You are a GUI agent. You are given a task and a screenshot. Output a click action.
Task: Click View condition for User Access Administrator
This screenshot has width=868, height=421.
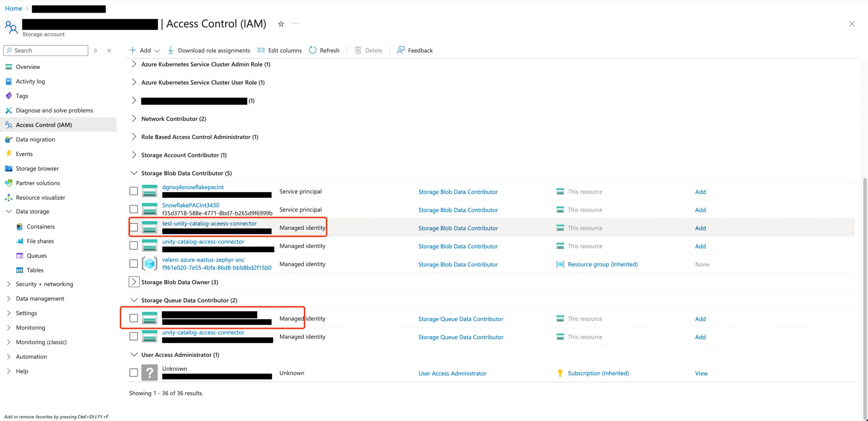pyautogui.click(x=701, y=373)
